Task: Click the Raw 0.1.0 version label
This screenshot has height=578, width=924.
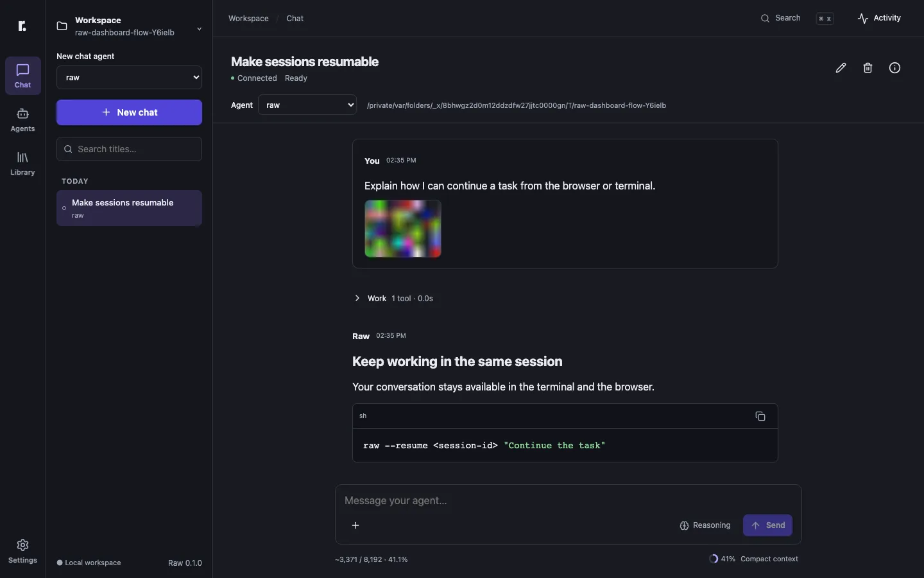Action: 185,563
